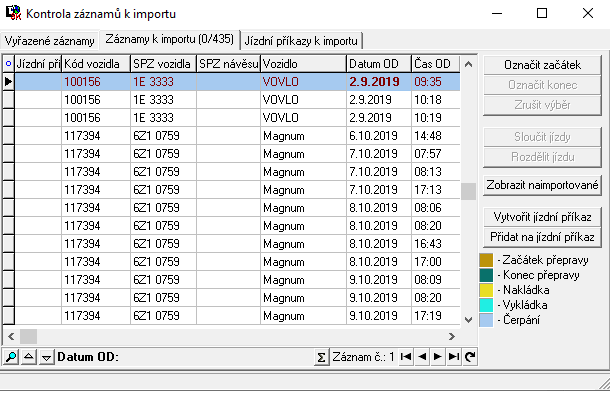Click the Označit konec button
This screenshot has height=394, width=610.
pyautogui.click(x=542, y=85)
